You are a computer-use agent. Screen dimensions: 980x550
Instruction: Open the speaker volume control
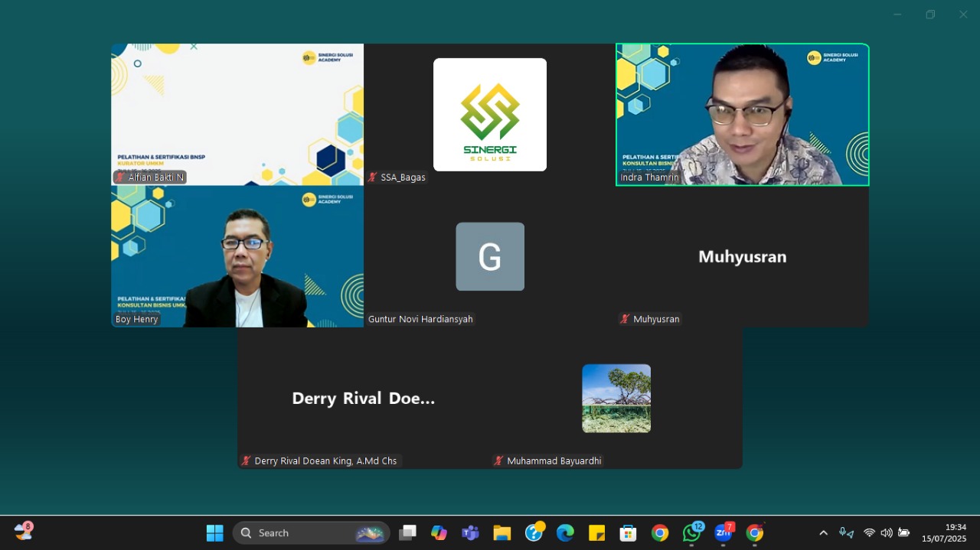[887, 533]
